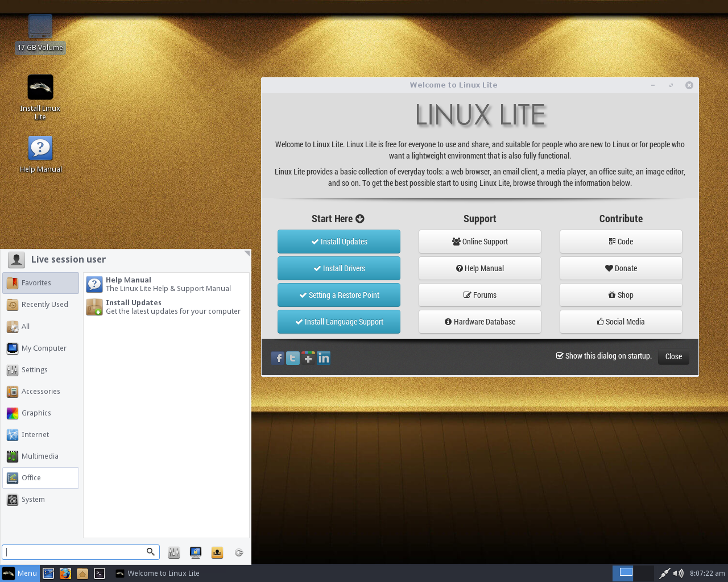Select the Install Linux Lite desktop icon

coord(40,97)
